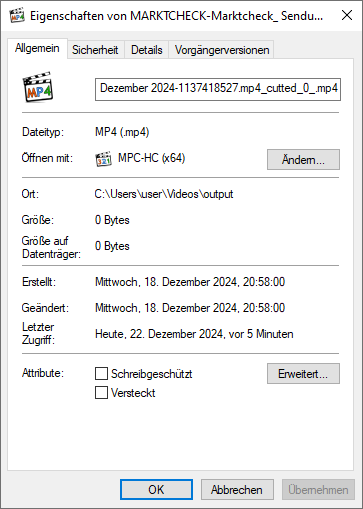The image size is (363, 509).
Task: Click the Ändern... button
Action: (x=303, y=160)
